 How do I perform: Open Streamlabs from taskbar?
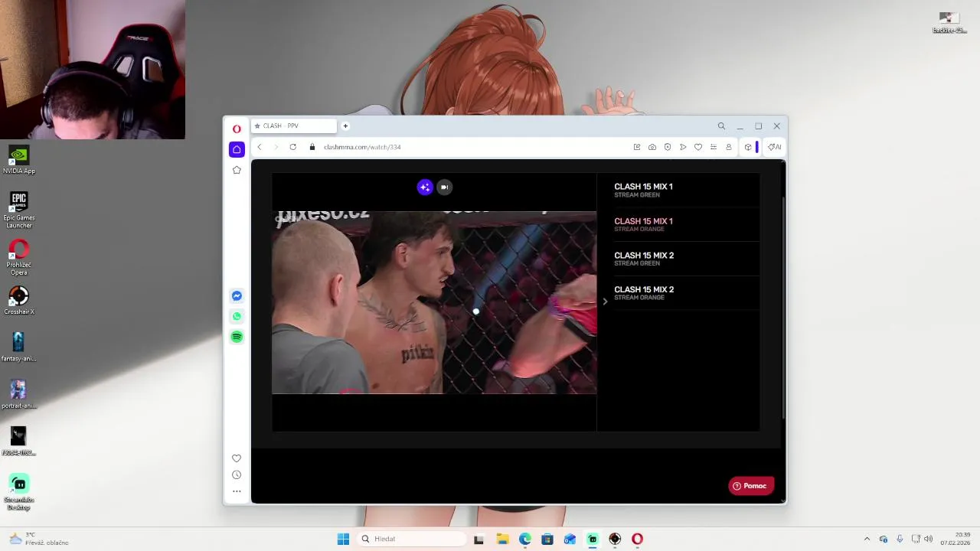(x=592, y=539)
